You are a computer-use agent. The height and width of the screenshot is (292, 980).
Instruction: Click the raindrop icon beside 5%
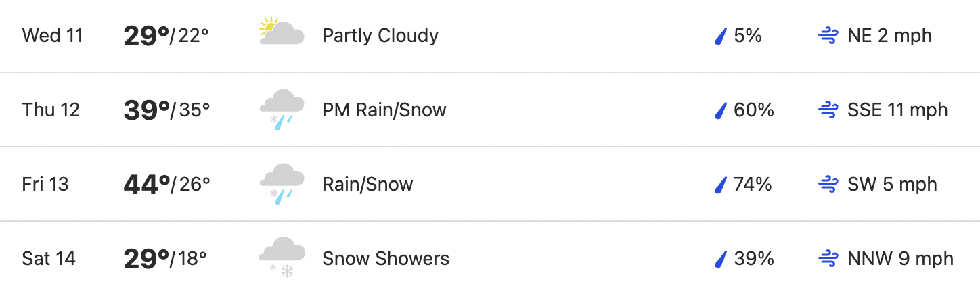[x=721, y=36]
